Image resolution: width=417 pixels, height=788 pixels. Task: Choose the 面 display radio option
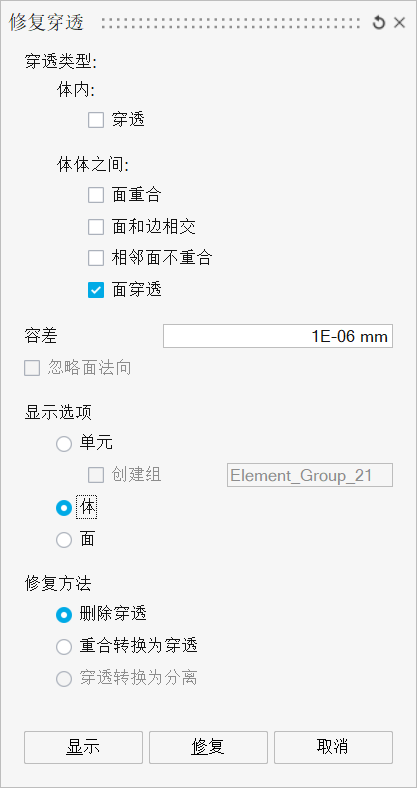click(x=64, y=540)
